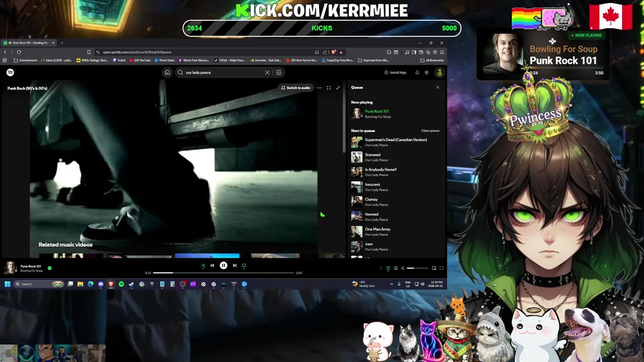Pause the playing song
Screen dimensions: 644x362
tap(223, 265)
